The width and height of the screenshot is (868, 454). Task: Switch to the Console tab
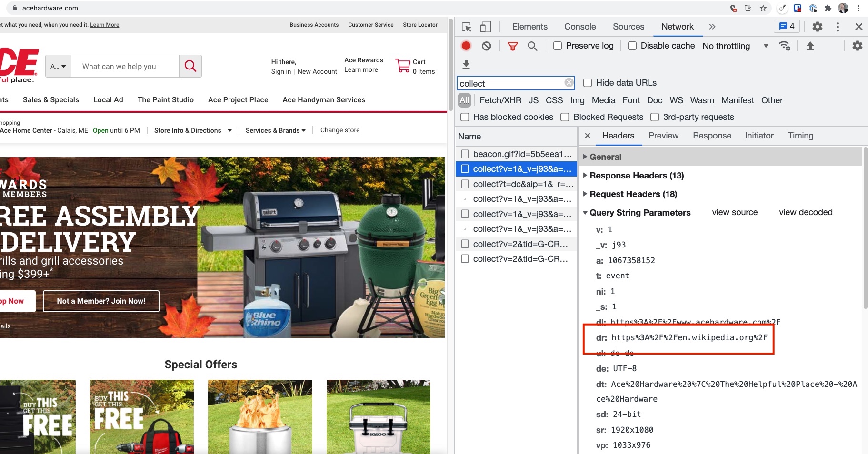click(x=579, y=27)
